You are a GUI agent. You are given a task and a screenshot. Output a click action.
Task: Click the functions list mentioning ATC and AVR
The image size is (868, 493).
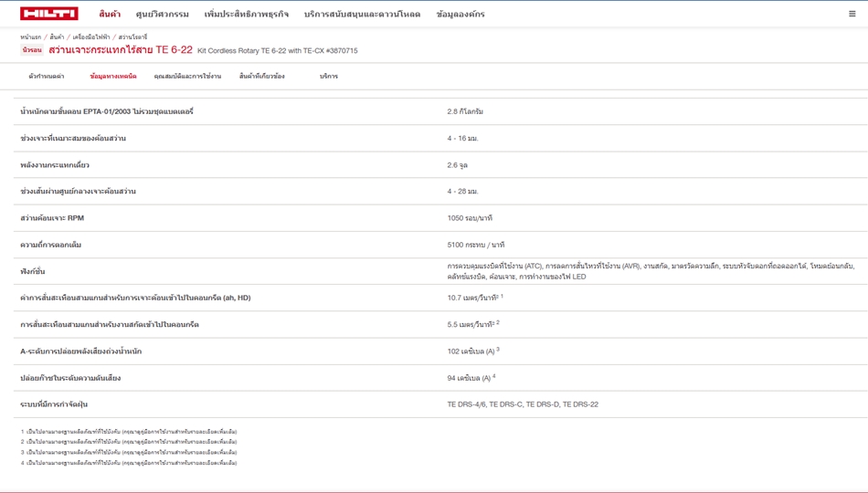tap(651, 271)
